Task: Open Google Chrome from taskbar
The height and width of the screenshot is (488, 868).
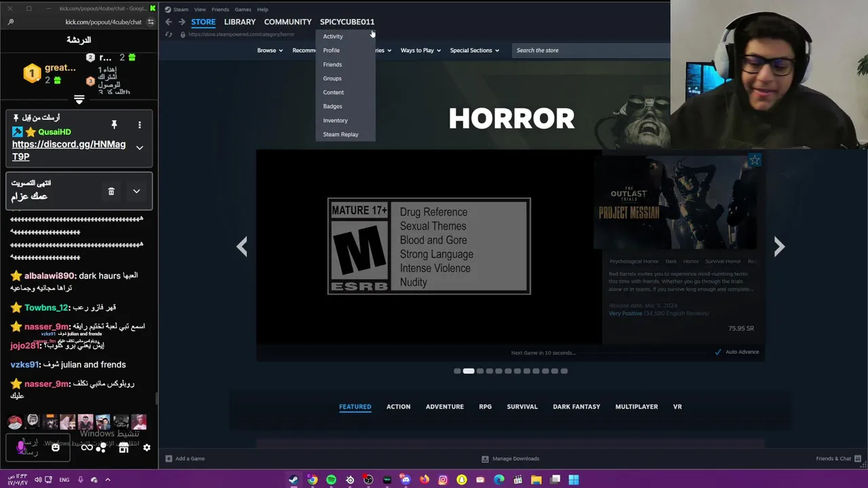Action: pos(312,479)
